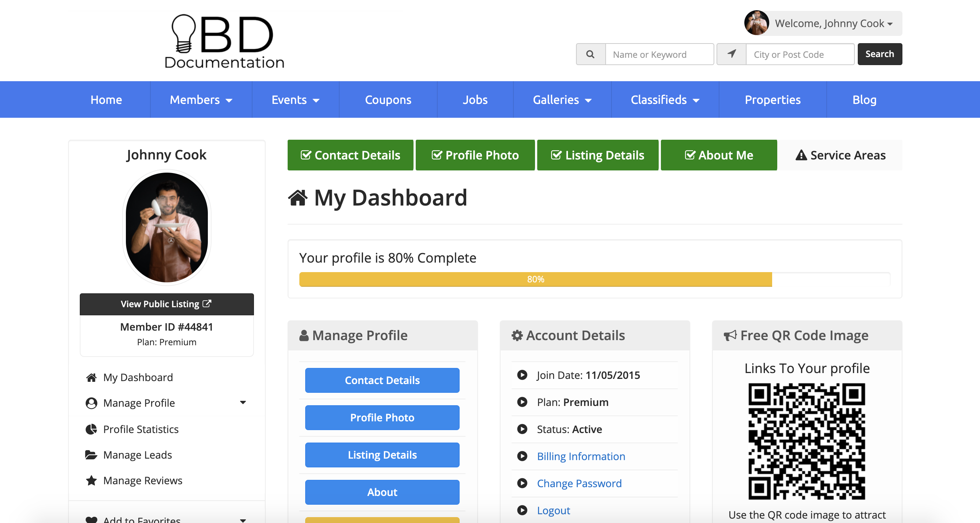
Task: Click the 80% profile completion progress bar
Action: tap(535, 279)
